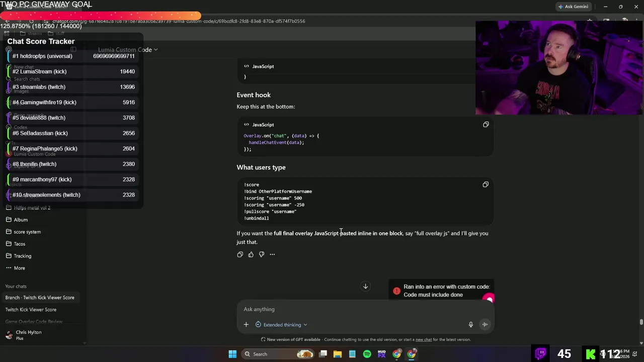Image resolution: width=644 pixels, height=362 pixels.
Task: Open Branch Twitch Kick Viewer Score chat
Action: click(40, 298)
